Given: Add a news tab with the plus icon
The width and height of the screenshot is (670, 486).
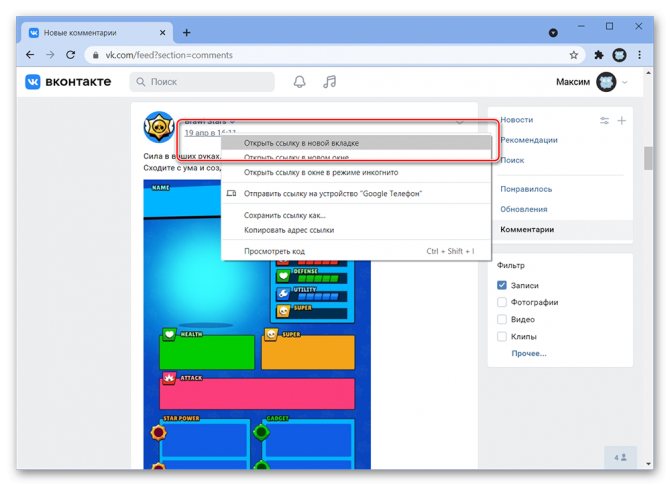Looking at the screenshot, I should (x=622, y=121).
